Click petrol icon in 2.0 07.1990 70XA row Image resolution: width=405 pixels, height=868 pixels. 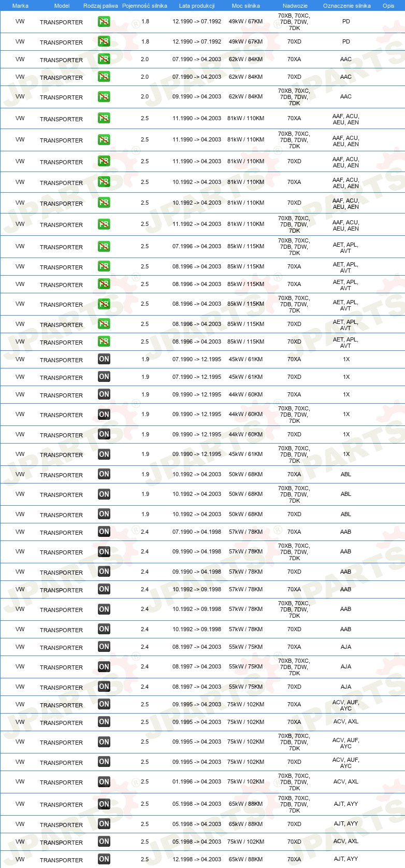click(x=104, y=60)
